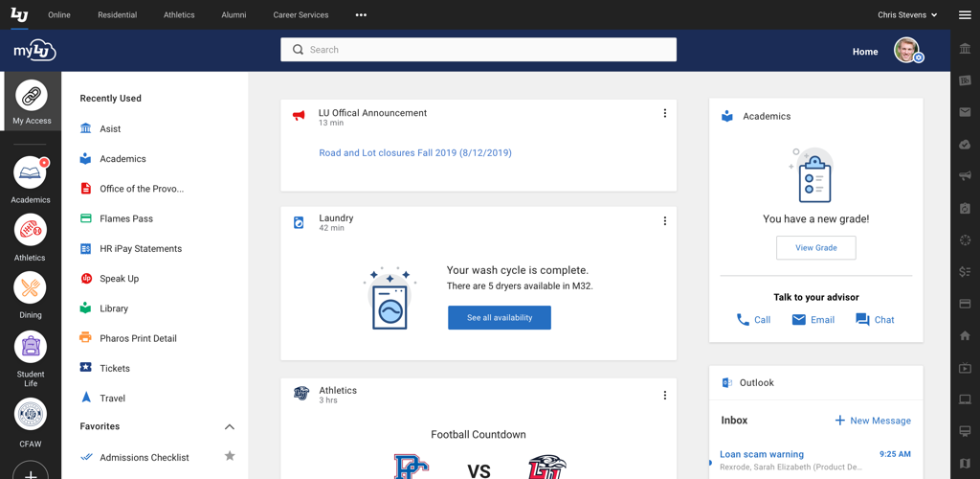Screen dimensions: 980x479
Task: Click the LU logo in top bar
Action: click(x=19, y=14)
